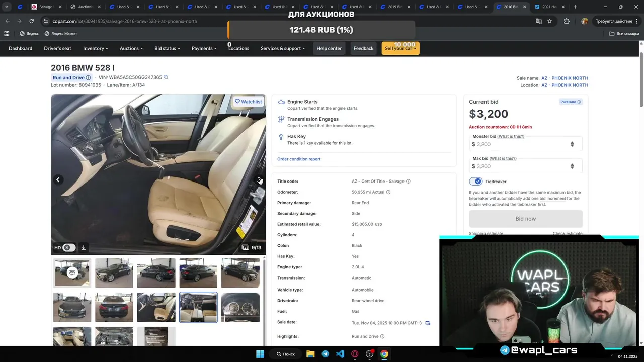Copy the VIN number icon
Viewport: 644px width, 362px height.
coord(166,77)
